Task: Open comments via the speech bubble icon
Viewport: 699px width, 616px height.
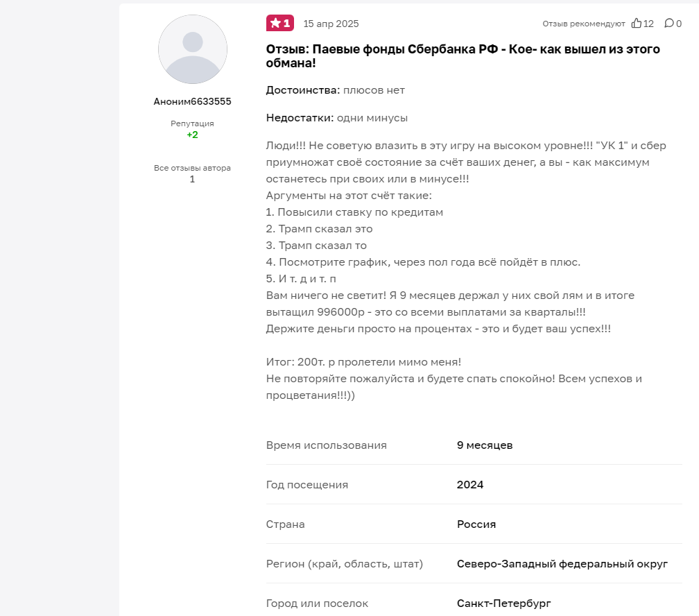Action: [668, 24]
